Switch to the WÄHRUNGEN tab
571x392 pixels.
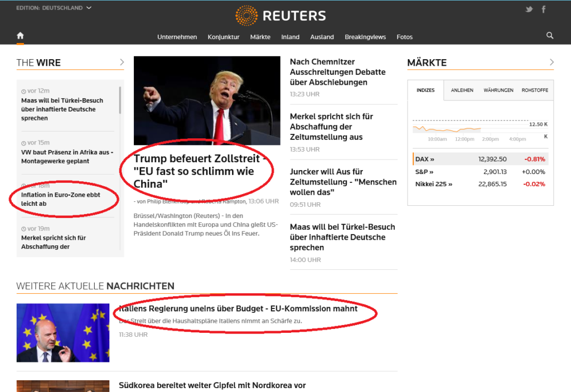pos(499,90)
